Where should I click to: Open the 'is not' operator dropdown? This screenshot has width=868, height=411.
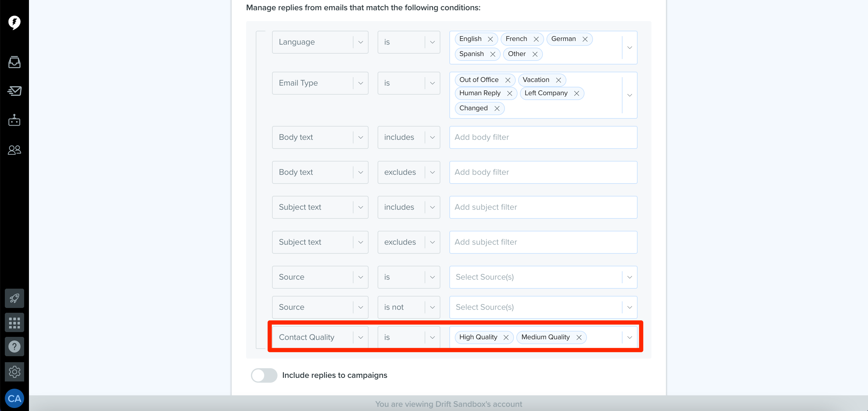click(409, 307)
